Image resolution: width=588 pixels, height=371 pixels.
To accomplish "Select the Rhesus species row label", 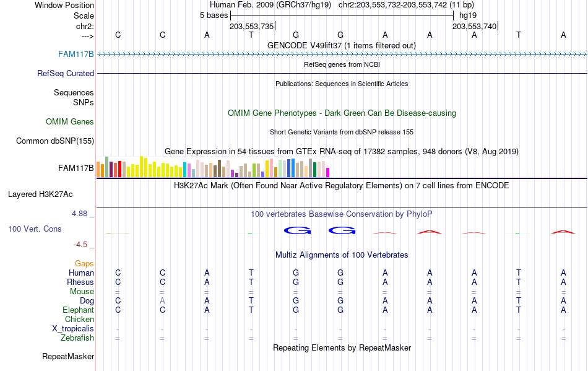I will coord(80,282).
